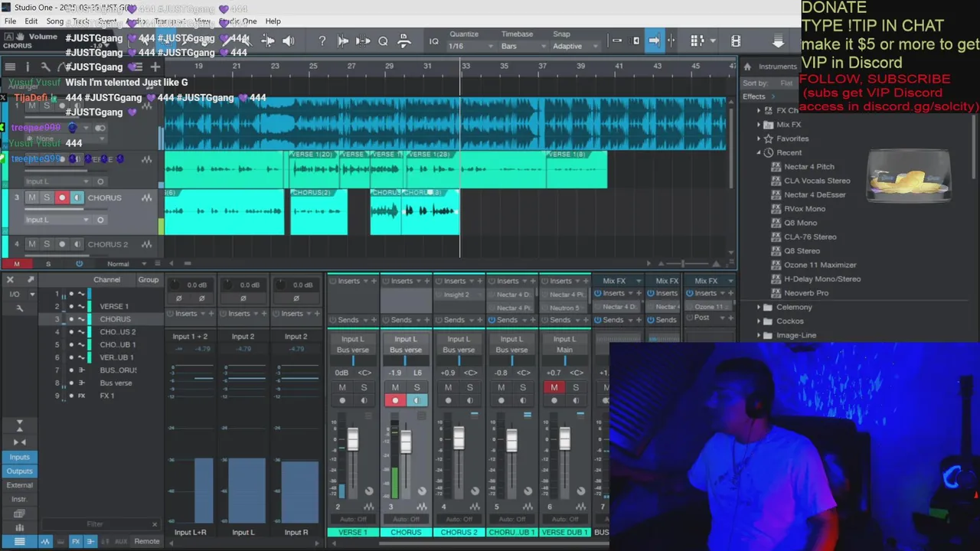Select Ozone 11 Maximizer plugin

point(820,265)
